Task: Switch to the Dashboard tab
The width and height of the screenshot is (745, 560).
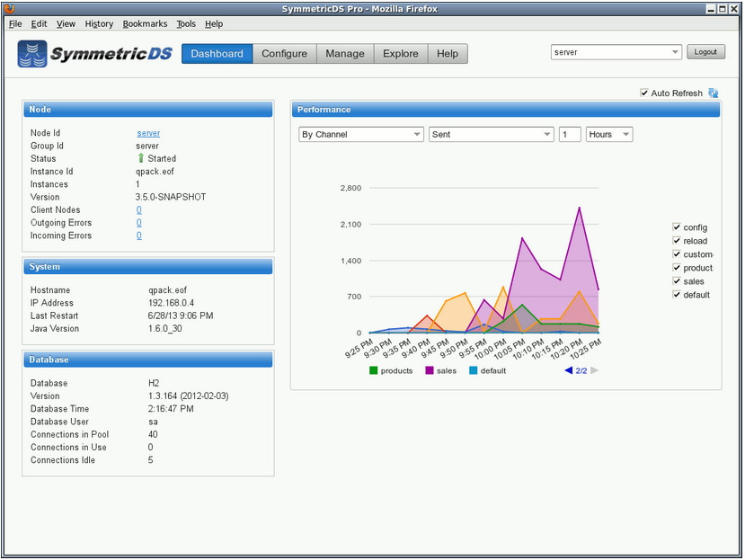Action: (217, 54)
